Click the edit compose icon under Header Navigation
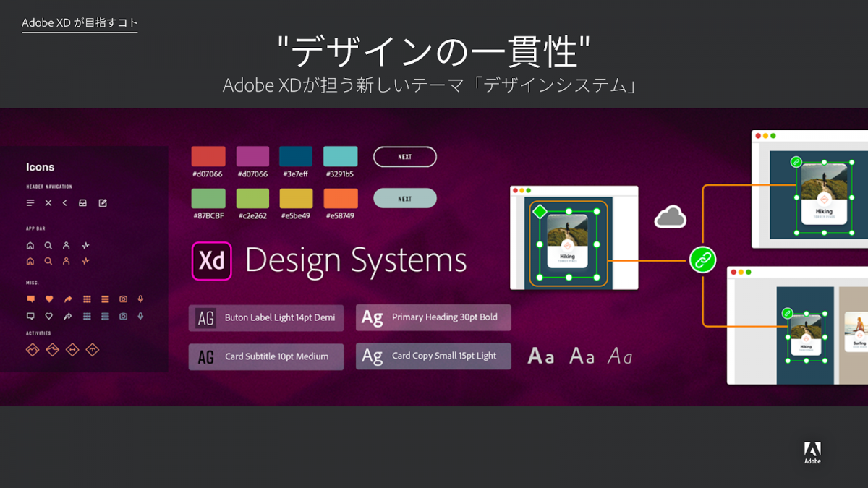The width and height of the screenshot is (868, 488). (103, 203)
